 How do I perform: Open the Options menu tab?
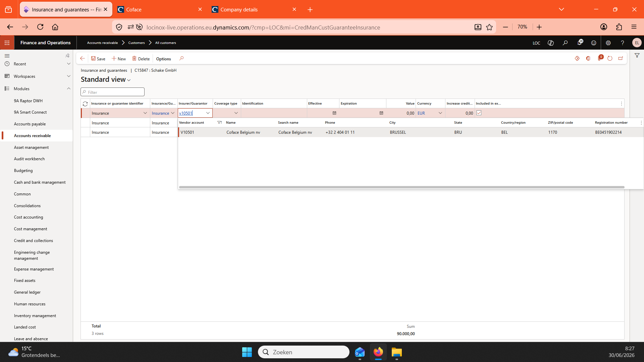163,59
